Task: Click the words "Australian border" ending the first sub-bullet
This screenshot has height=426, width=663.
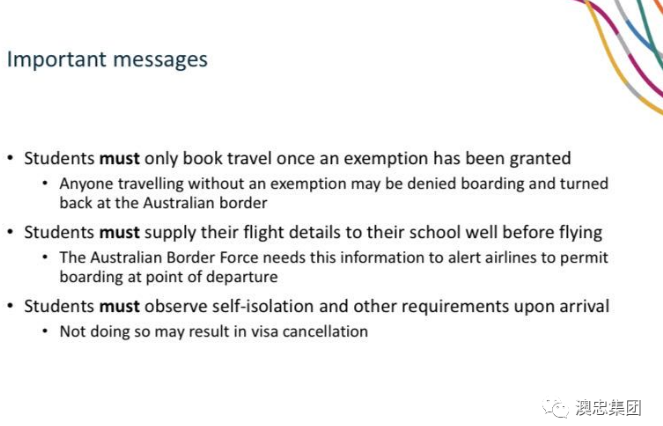Action: click(x=208, y=203)
